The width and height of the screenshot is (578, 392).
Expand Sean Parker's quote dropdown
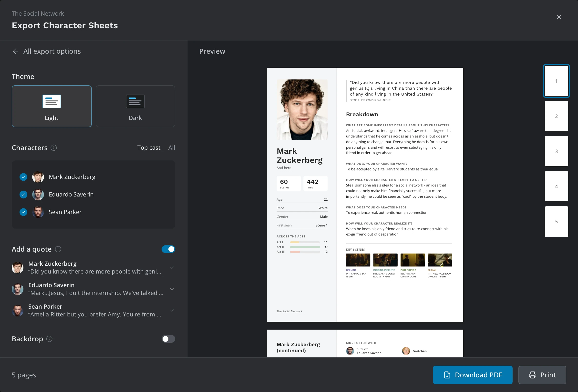[172, 311]
